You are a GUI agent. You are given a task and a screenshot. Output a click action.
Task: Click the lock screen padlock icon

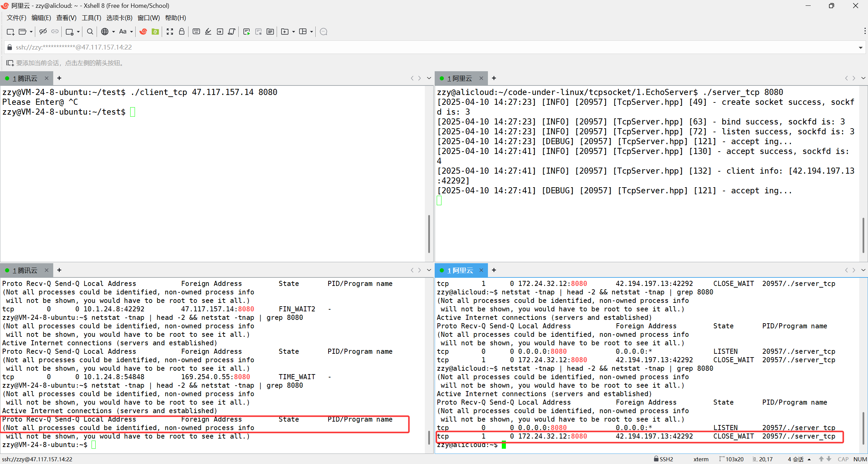tap(182, 32)
